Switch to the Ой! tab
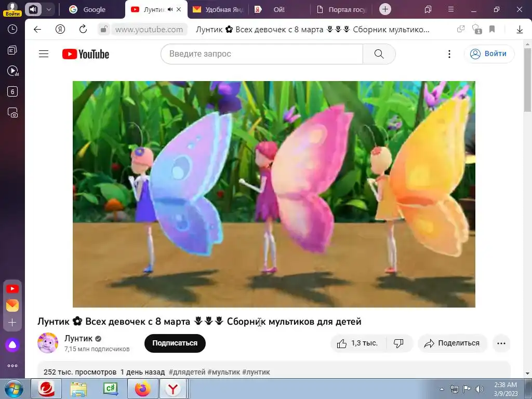 (279, 9)
